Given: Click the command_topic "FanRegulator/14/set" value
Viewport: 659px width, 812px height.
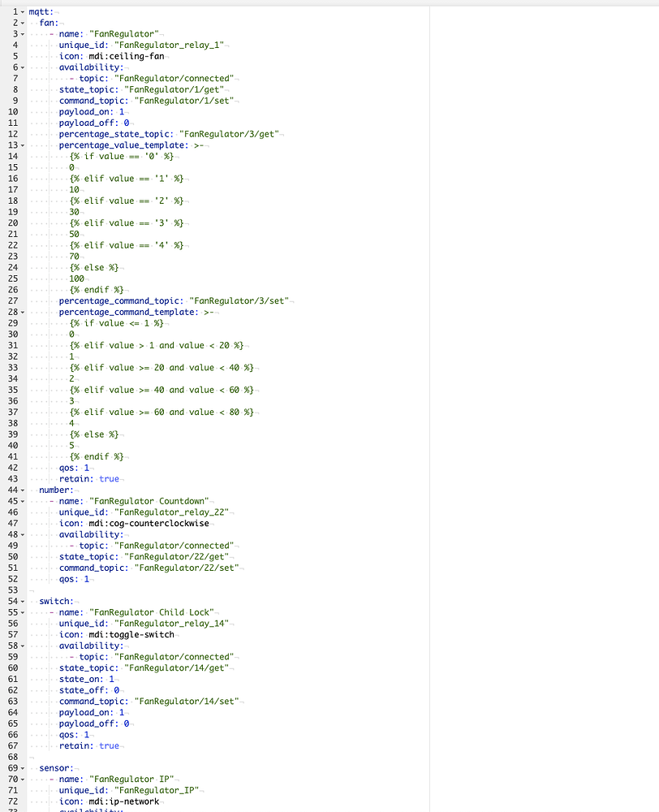Looking at the screenshot, I should tap(191, 701).
